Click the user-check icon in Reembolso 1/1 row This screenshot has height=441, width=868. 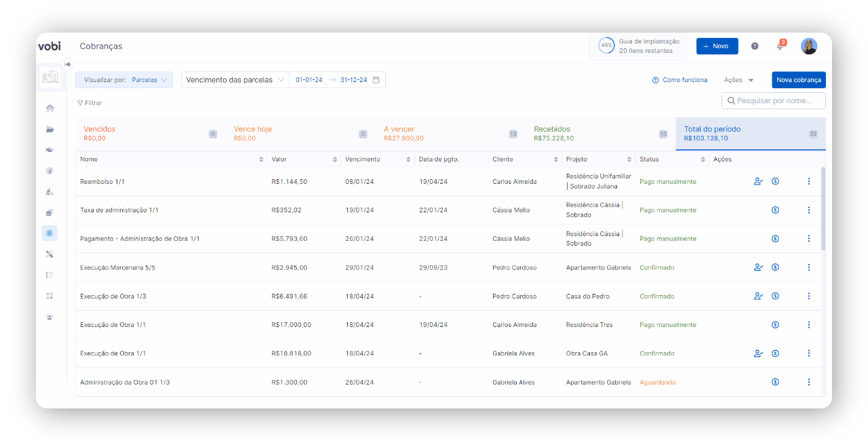(759, 181)
